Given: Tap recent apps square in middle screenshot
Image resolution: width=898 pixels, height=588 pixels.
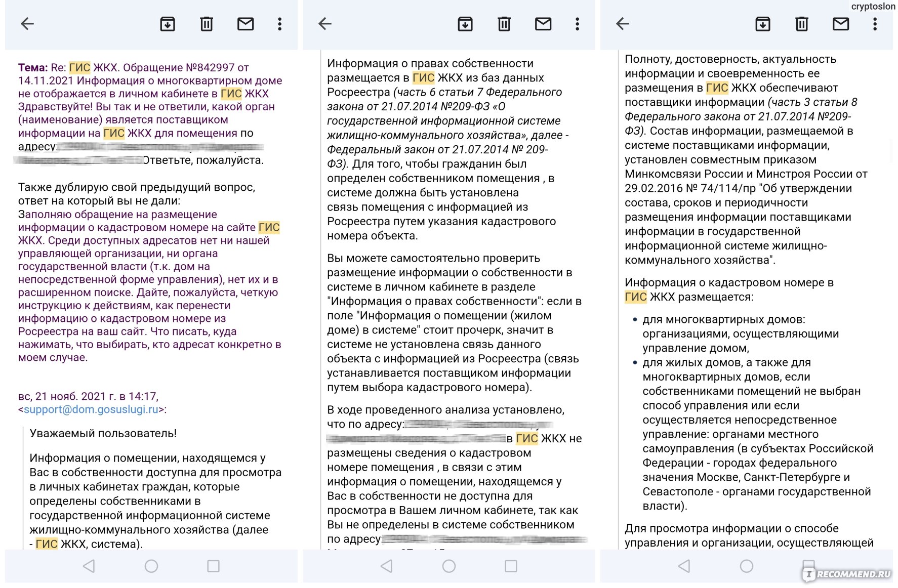Looking at the screenshot, I should pyautogui.click(x=511, y=566).
